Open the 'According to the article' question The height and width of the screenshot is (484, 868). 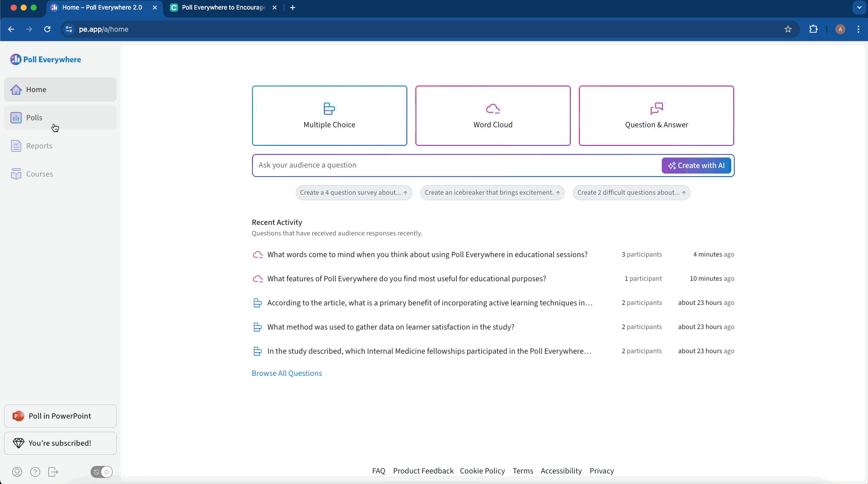point(430,303)
